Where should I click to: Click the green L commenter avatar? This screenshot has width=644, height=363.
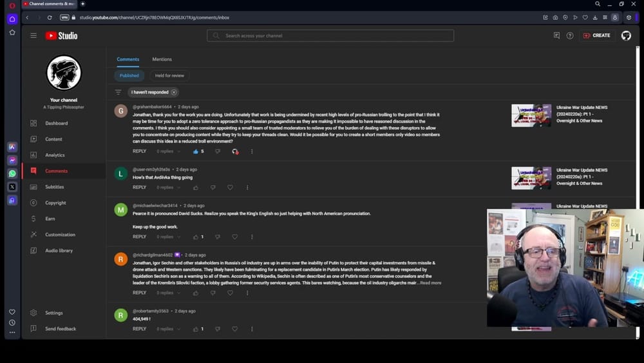(121, 173)
